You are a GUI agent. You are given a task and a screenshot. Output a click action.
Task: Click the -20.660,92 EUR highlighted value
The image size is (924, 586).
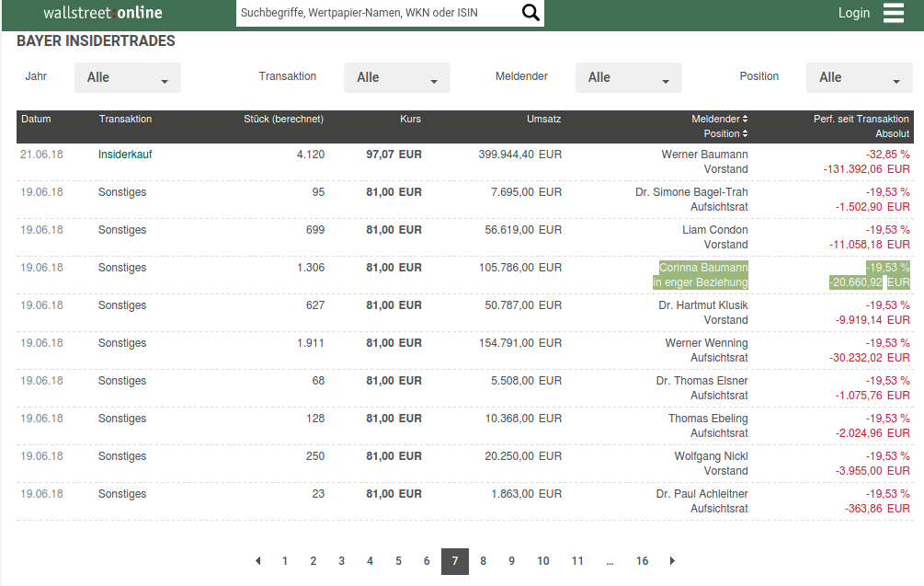[x=869, y=282]
